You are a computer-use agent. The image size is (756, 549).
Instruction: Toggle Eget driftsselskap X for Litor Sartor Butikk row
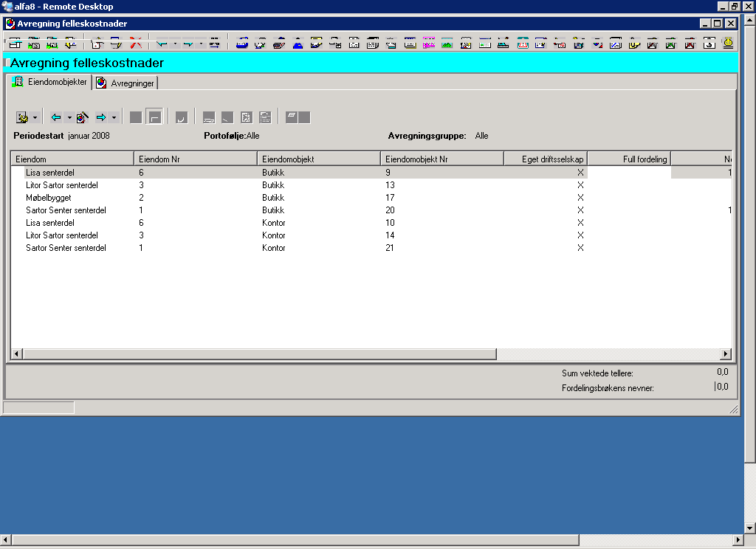point(580,185)
